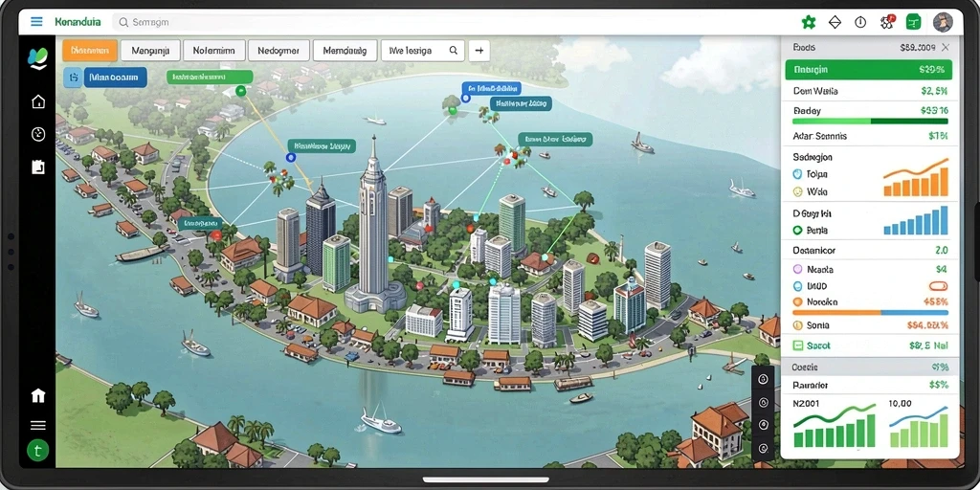Click the green circular T button
980x490 pixels.
(38, 450)
